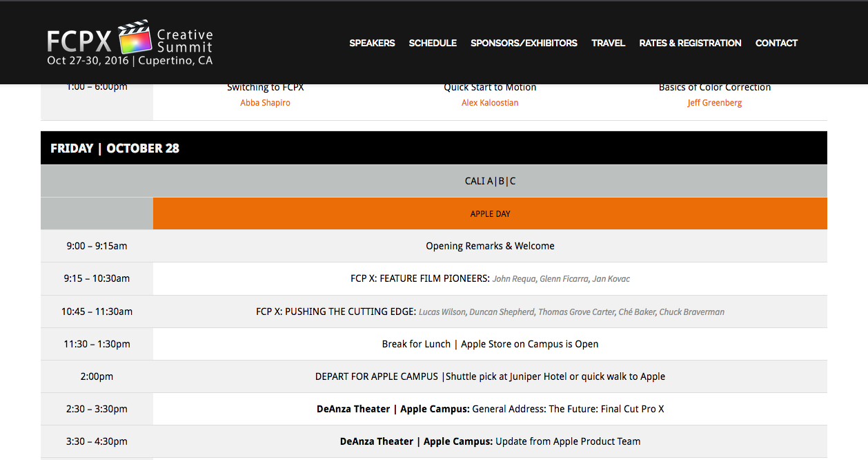
Task: Open the SPEAKERS menu item
Action: pos(372,43)
